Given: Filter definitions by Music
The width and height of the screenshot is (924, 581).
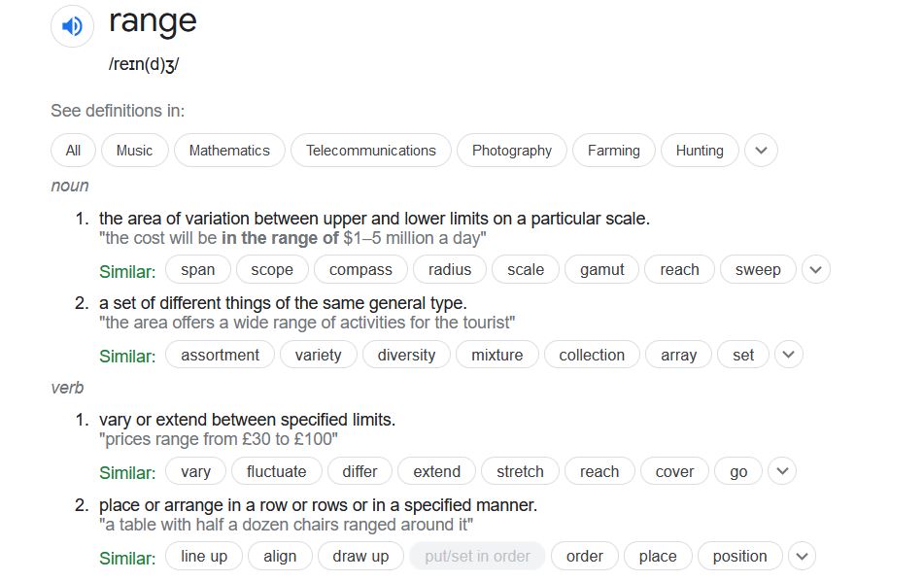Looking at the screenshot, I should click(134, 151).
